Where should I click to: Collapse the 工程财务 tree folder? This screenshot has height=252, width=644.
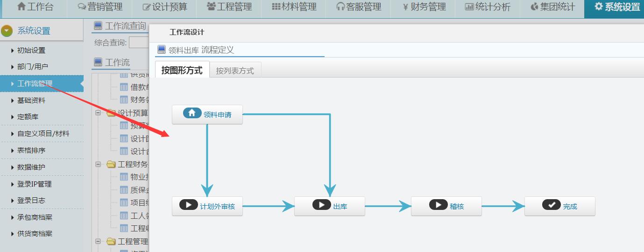tap(99, 164)
